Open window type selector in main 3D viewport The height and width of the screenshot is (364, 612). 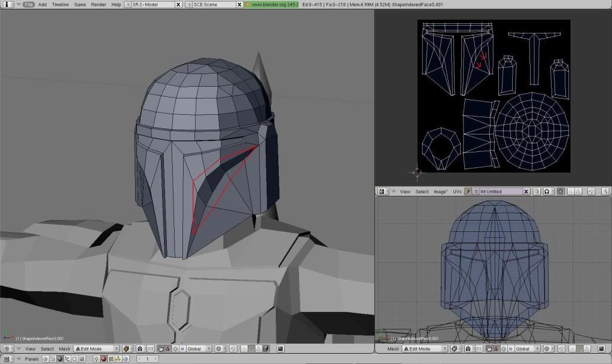pyautogui.click(x=7, y=349)
